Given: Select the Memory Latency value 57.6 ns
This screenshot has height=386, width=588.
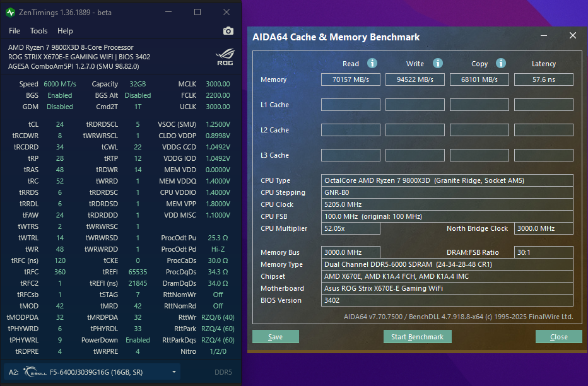Looking at the screenshot, I should click(x=544, y=79).
